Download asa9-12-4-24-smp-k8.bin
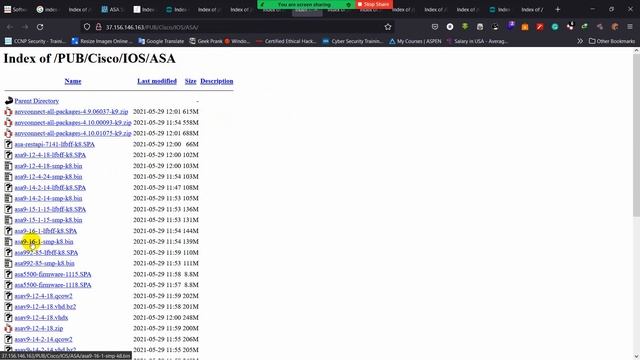This screenshot has height=360, width=640. tap(48, 176)
